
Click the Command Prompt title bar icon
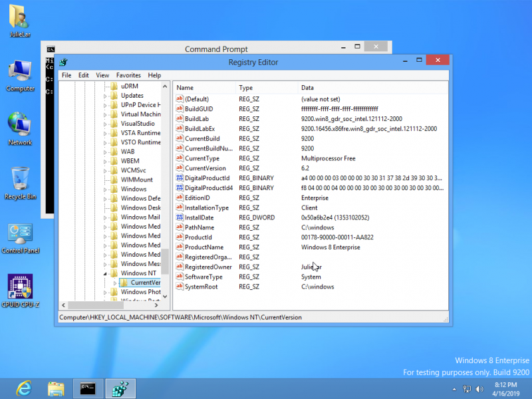[51, 49]
